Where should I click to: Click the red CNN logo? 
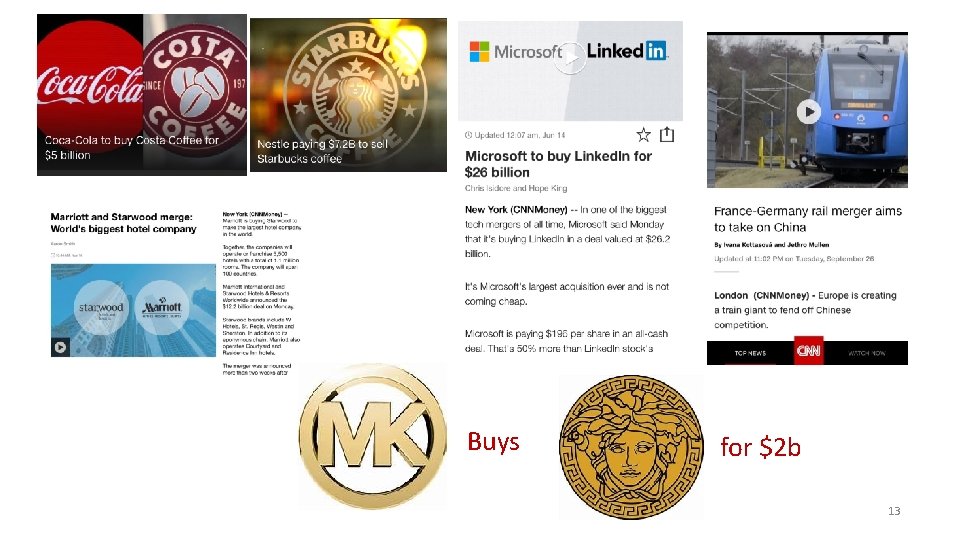[x=808, y=351]
